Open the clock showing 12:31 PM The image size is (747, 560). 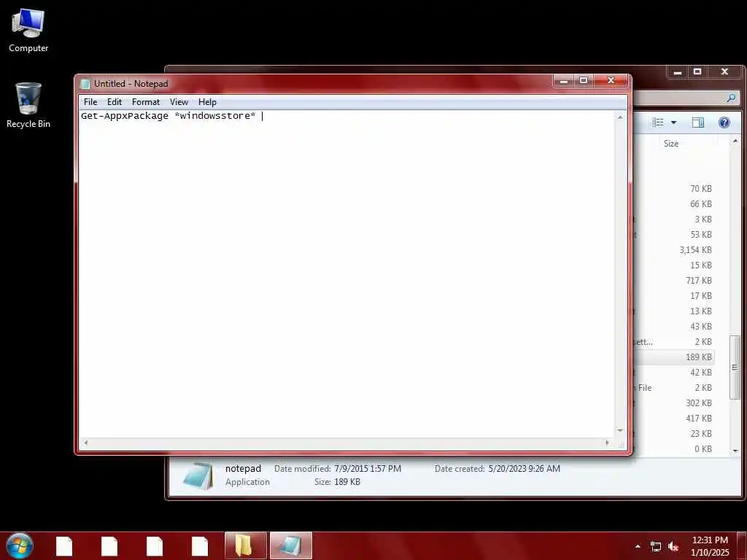710,545
